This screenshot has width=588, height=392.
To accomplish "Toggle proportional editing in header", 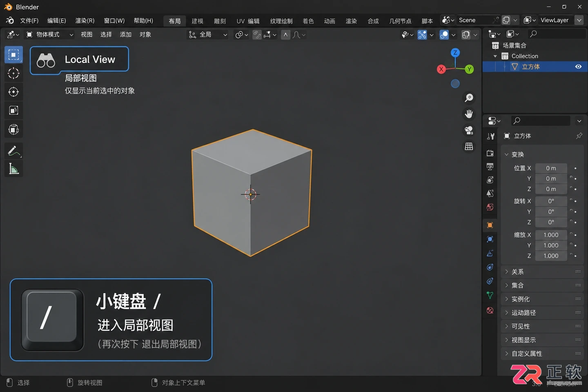I will click(285, 35).
